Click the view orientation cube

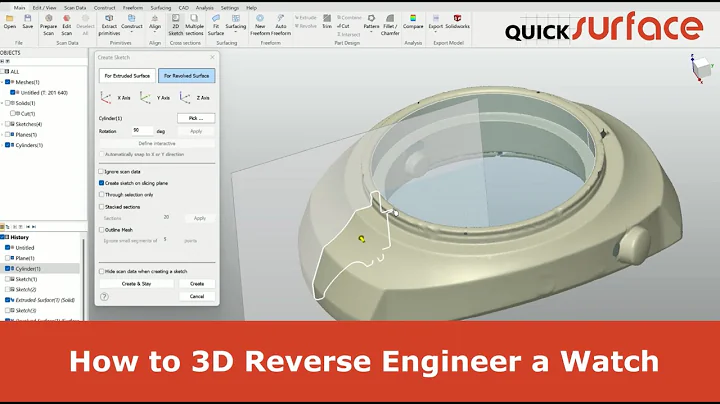coord(701,69)
